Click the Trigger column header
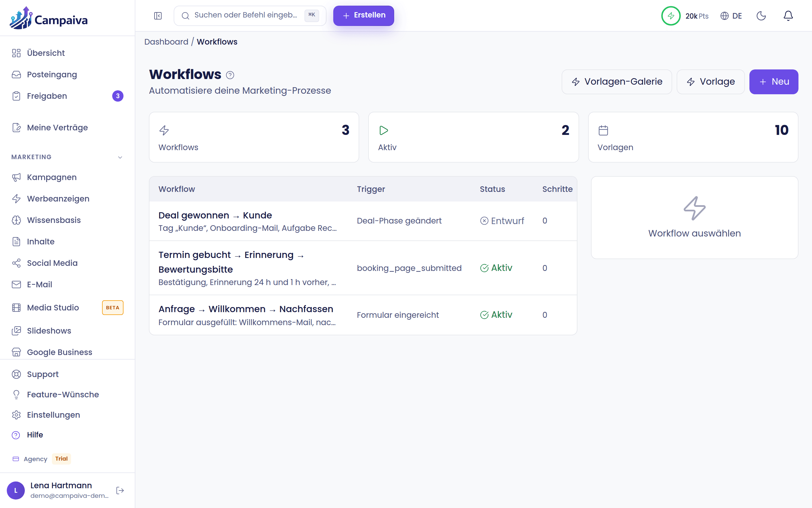Screen dimensions: 812x508 (x=371, y=189)
